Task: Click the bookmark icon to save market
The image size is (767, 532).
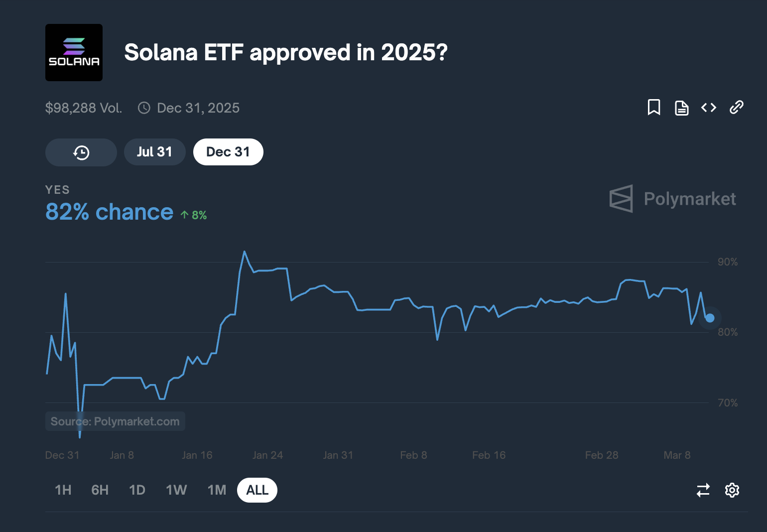Action: pyautogui.click(x=653, y=108)
